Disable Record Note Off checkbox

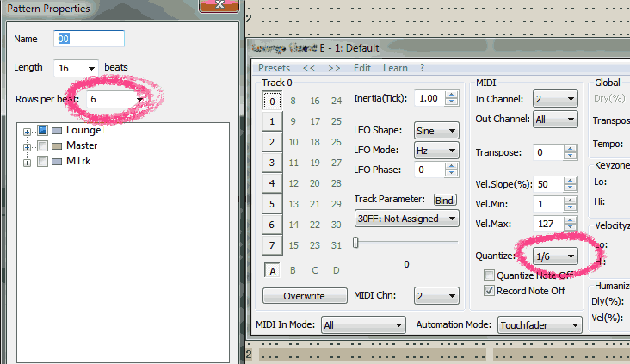pos(490,291)
